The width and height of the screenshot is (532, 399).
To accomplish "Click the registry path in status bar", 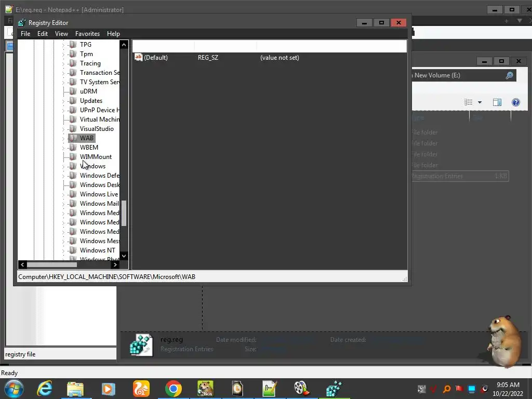I will pyautogui.click(x=107, y=277).
